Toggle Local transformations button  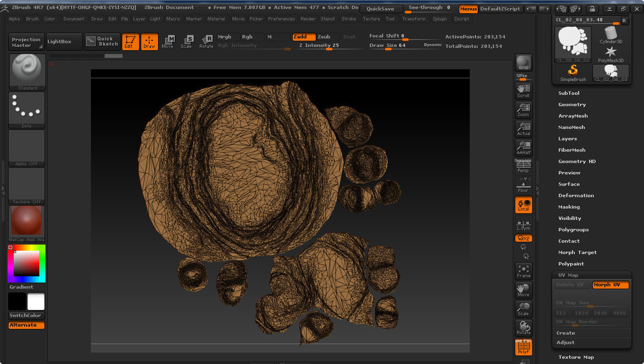click(523, 205)
